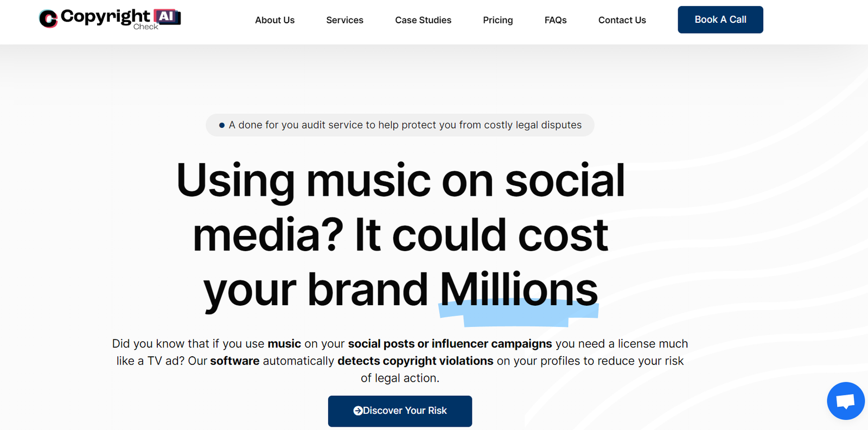
Task: Open the FAQs section
Action: click(x=556, y=20)
